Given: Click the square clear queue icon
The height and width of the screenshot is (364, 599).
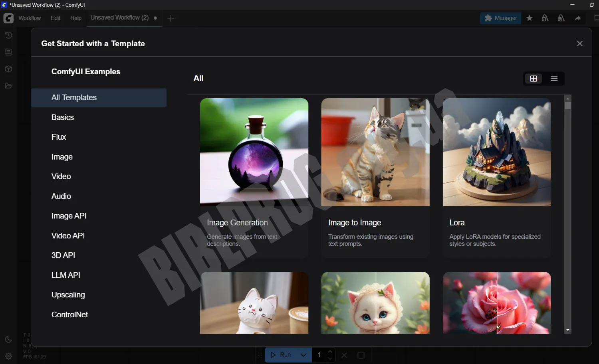Looking at the screenshot, I should pos(361,355).
